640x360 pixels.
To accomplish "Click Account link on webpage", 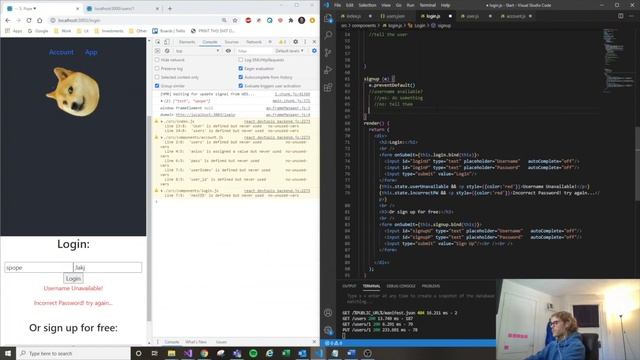I will [x=61, y=52].
